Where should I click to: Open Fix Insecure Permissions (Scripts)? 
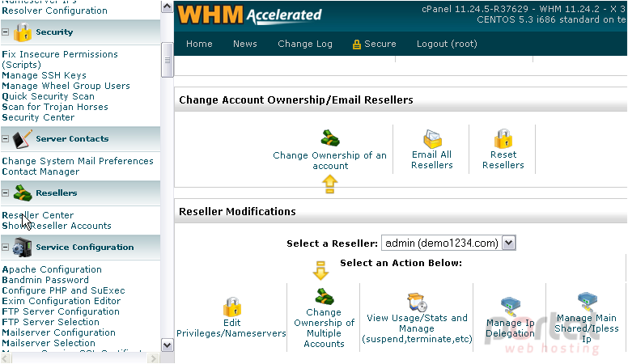(x=60, y=59)
